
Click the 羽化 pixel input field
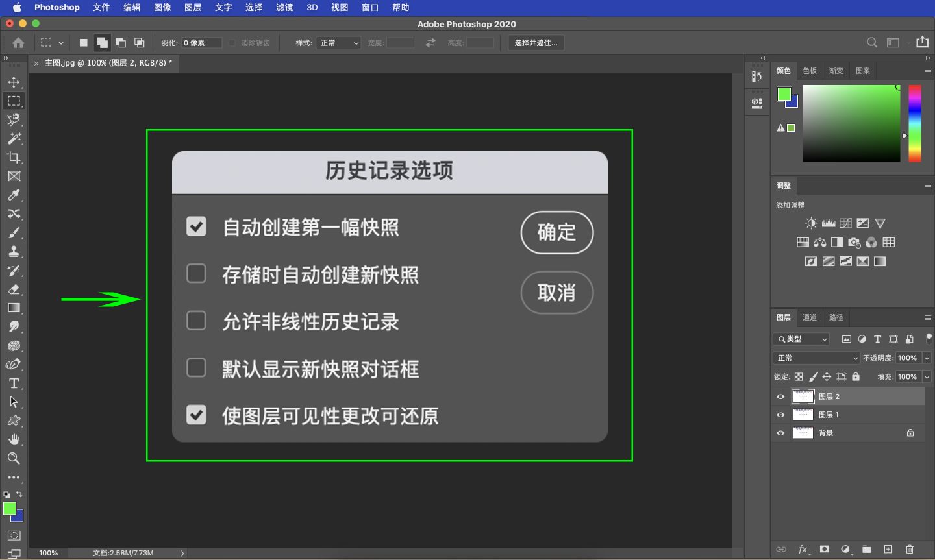201,42
